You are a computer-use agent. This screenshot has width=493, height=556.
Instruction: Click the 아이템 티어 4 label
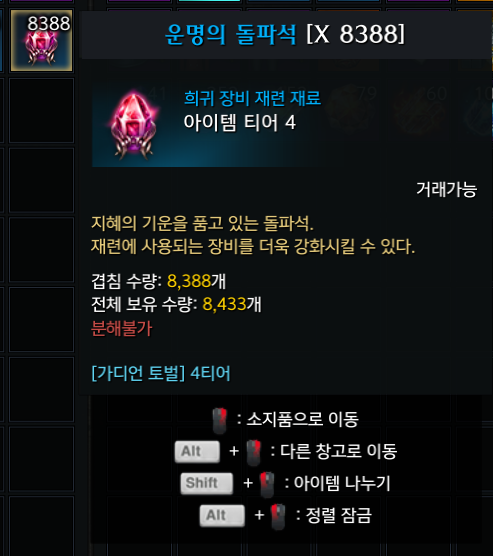point(239,123)
